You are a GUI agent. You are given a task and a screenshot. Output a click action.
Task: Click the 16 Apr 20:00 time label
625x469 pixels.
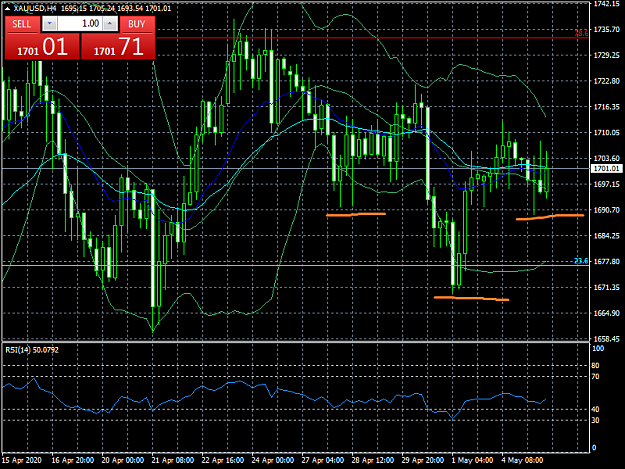coord(73,460)
